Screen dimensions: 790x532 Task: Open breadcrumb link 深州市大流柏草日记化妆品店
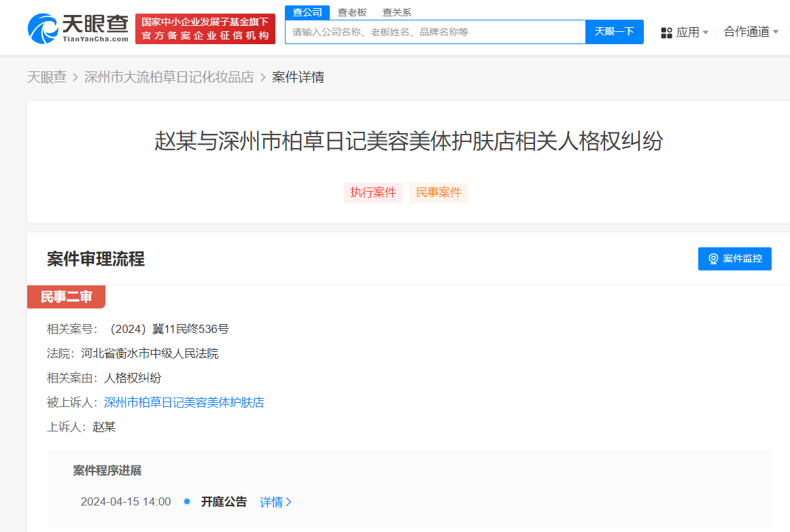tap(169, 77)
